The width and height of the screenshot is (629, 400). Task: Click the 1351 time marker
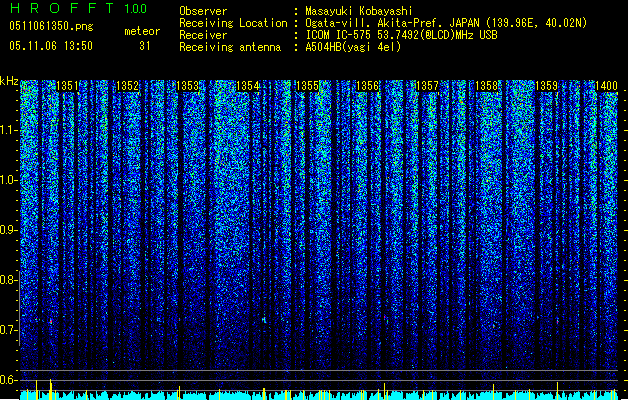pos(67,86)
